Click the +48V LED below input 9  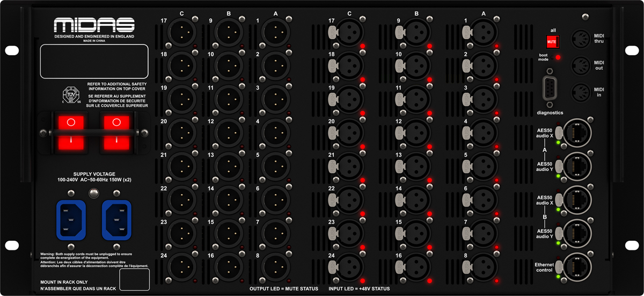click(x=430, y=47)
